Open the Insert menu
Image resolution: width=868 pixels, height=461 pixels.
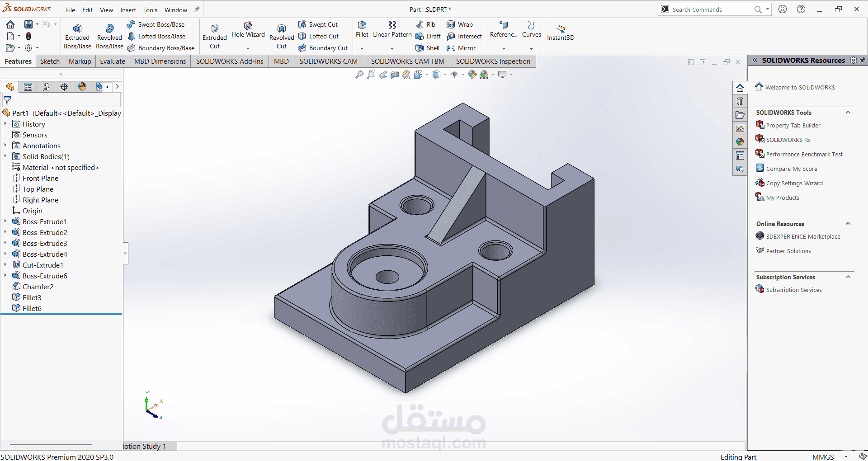(x=128, y=10)
